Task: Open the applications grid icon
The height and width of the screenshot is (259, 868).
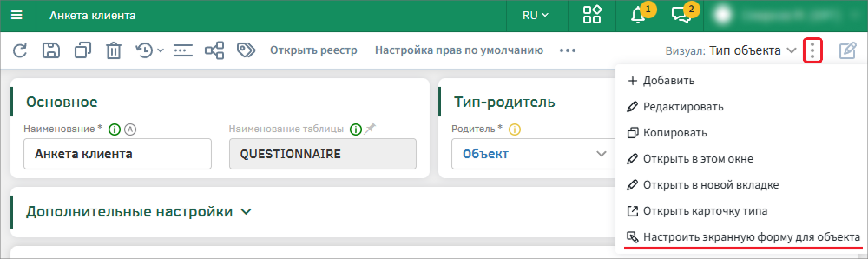Action: coord(592,15)
